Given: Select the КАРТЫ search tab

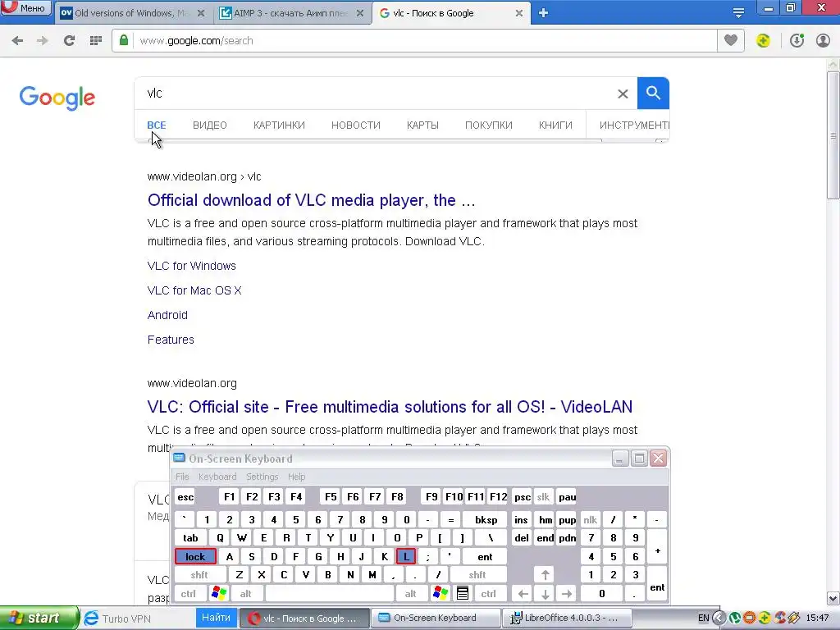Looking at the screenshot, I should (422, 126).
